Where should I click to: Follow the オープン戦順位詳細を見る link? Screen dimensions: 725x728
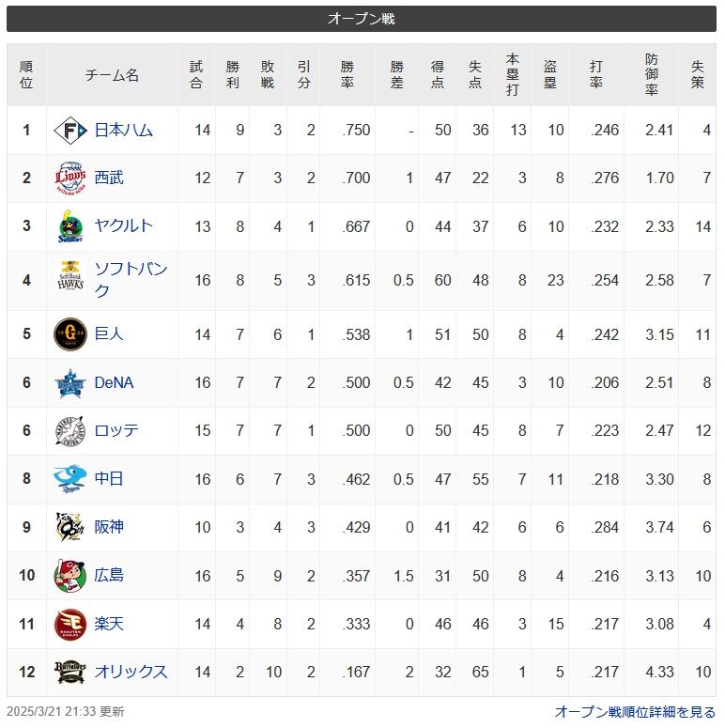[x=635, y=712]
